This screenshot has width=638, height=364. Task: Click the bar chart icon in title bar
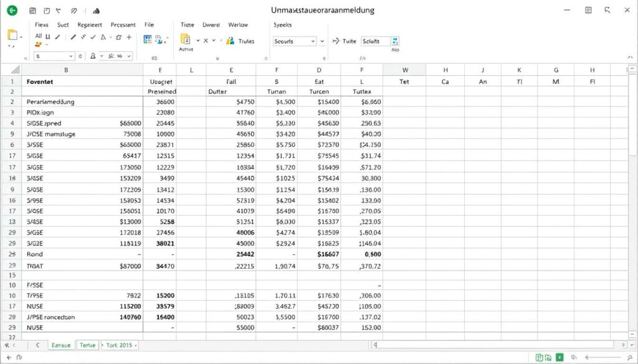(x=96, y=11)
